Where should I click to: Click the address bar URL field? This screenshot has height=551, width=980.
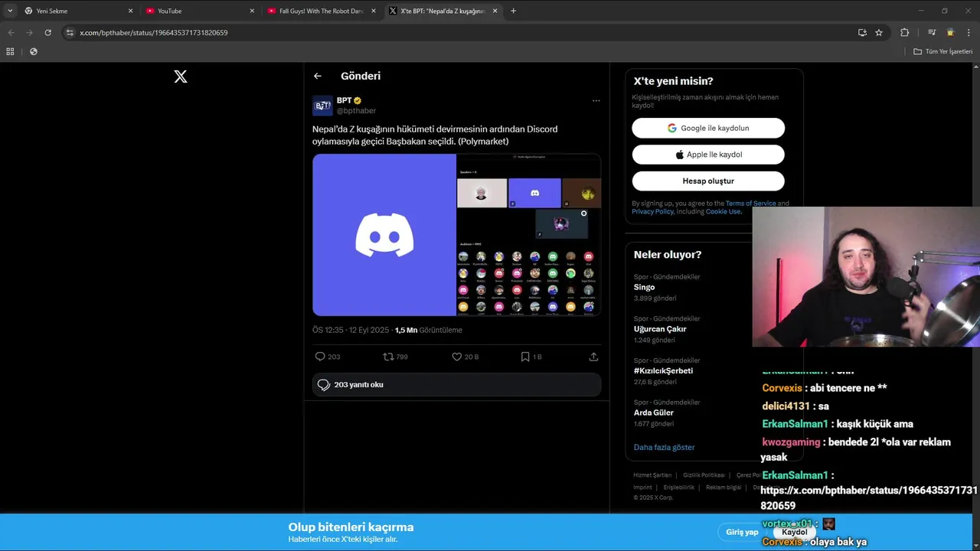tap(459, 33)
